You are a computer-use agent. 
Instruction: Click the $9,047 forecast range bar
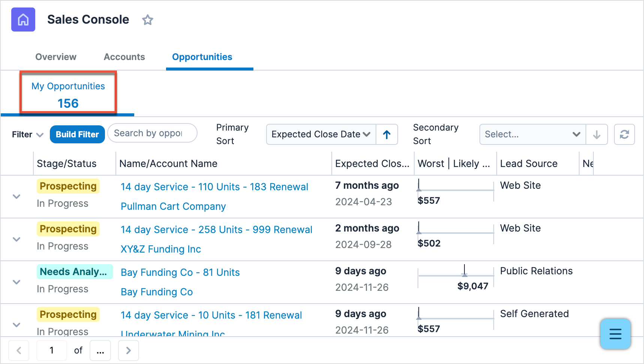click(x=456, y=276)
